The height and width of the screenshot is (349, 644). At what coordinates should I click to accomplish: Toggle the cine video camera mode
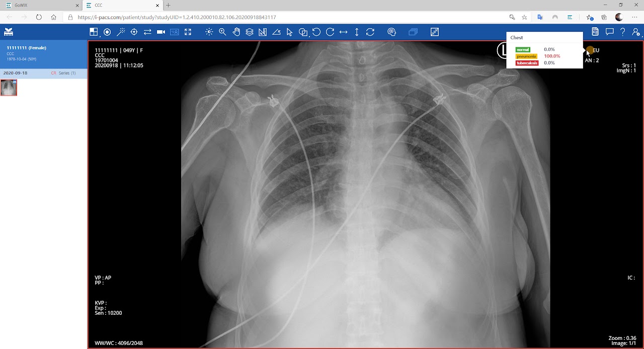coord(161,32)
